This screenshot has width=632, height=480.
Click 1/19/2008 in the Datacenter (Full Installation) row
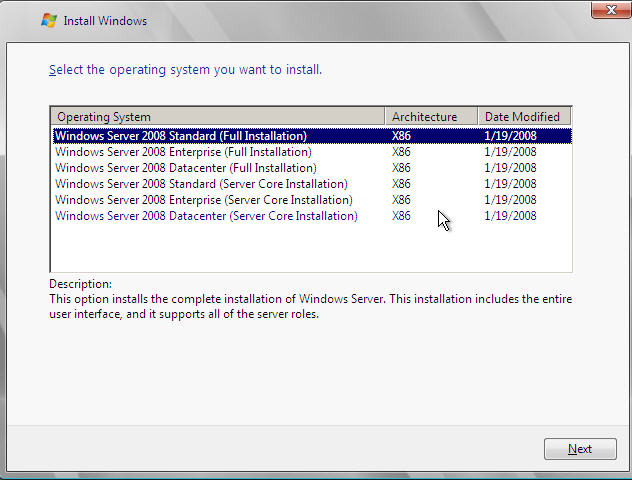[510, 168]
